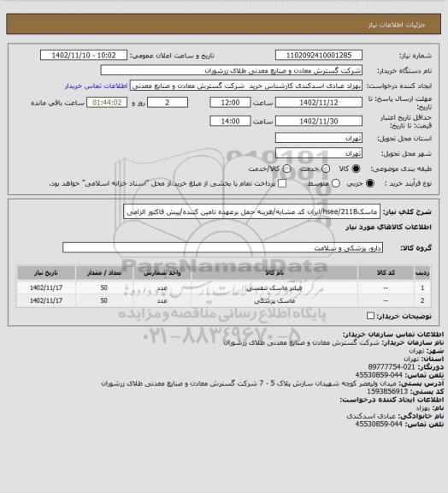Click the واحد شمارش column header
Screen dimensions: 448x493
pos(162,273)
